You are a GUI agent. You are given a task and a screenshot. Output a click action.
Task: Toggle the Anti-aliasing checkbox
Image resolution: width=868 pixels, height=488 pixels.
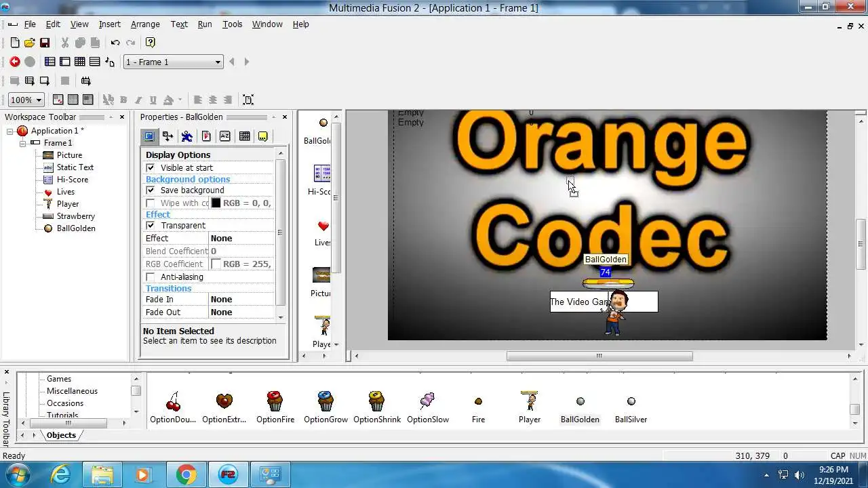(x=151, y=277)
